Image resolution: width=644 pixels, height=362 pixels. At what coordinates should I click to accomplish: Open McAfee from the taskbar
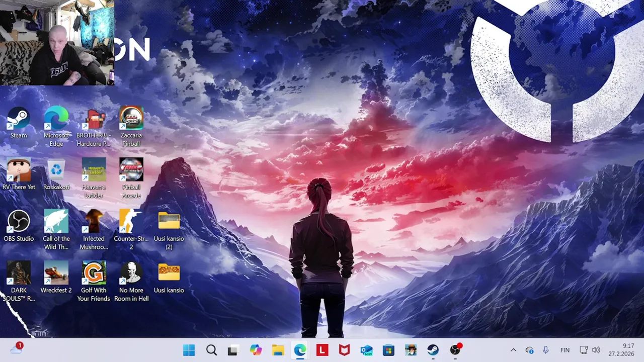(344, 350)
